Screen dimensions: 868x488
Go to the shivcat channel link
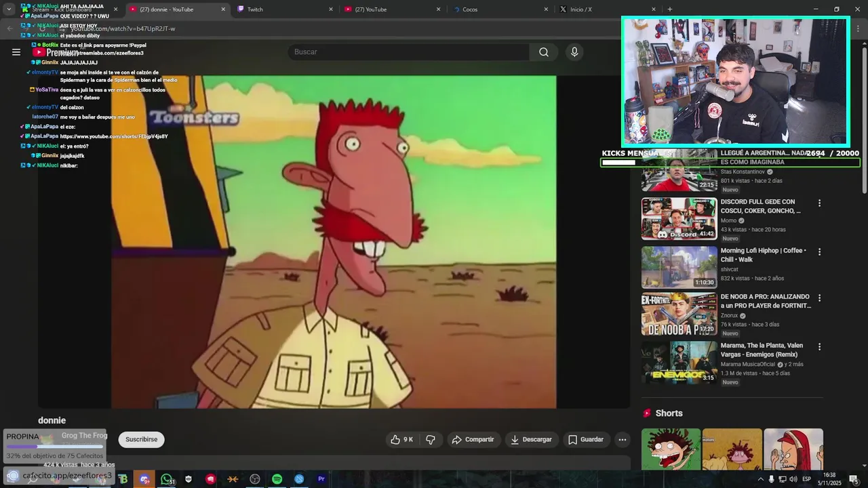730,269
